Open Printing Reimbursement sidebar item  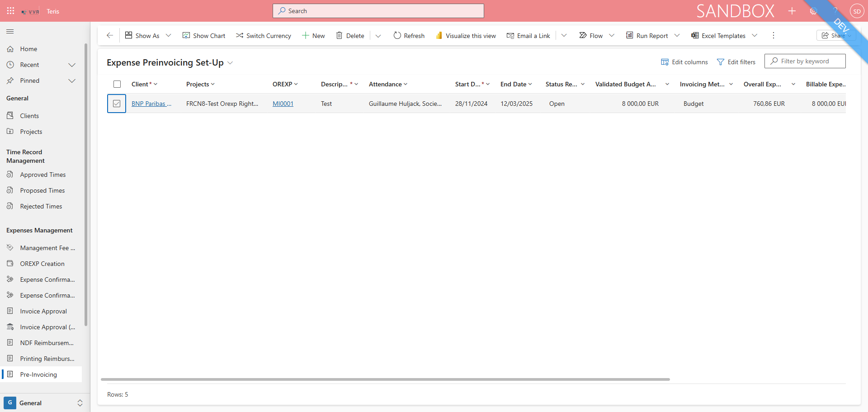[41, 359]
